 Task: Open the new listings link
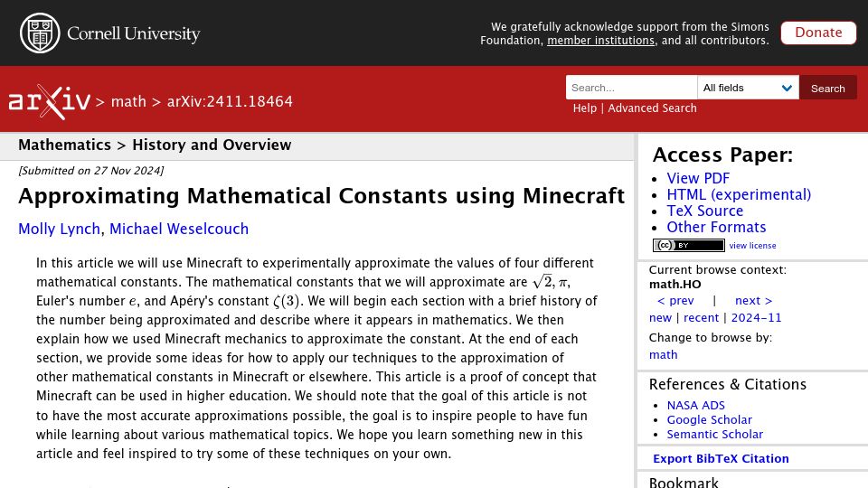point(660,317)
